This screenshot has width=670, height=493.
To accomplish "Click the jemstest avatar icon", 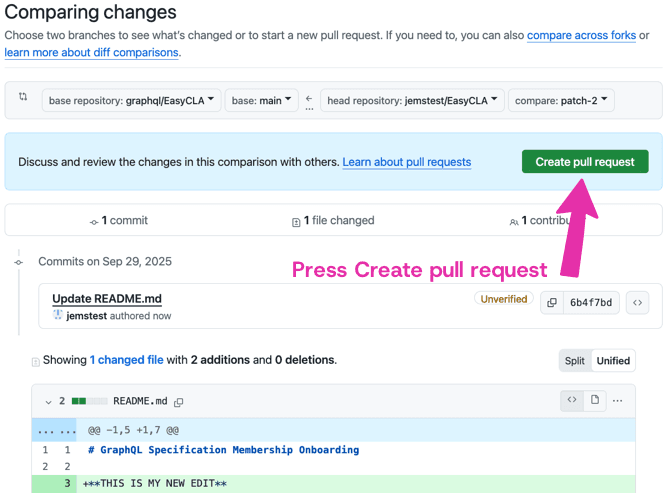I will [x=58, y=315].
